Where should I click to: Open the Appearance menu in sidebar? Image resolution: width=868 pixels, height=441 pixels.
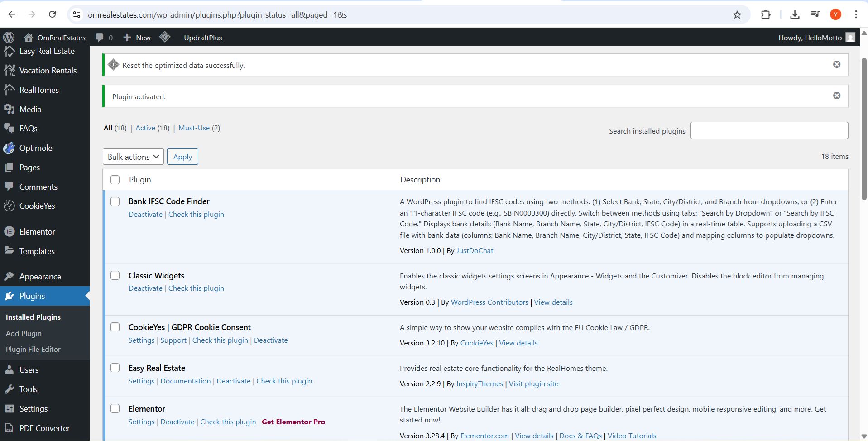pyautogui.click(x=40, y=277)
